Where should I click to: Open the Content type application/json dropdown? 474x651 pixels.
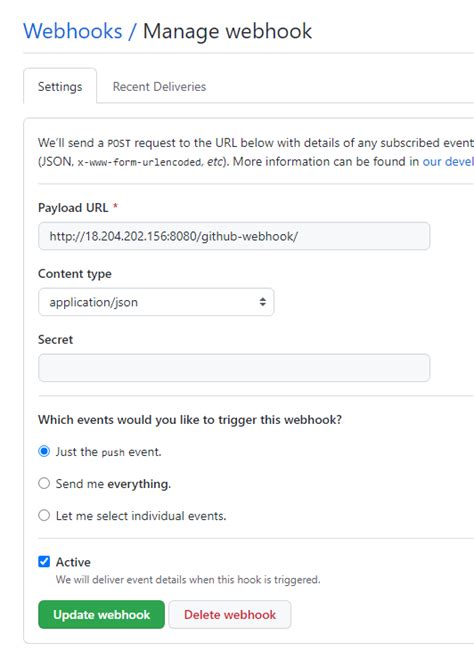click(x=156, y=302)
